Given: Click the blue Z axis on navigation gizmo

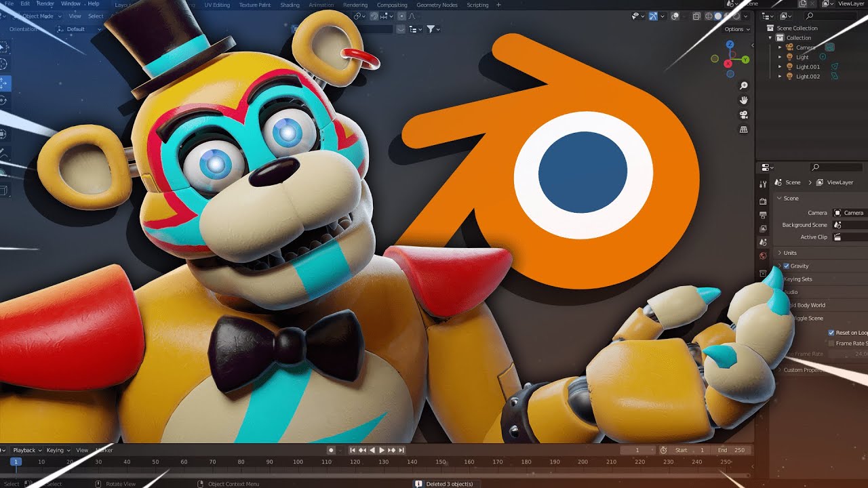Looking at the screenshot, I should pyautogui.click(x=730, y=44).
